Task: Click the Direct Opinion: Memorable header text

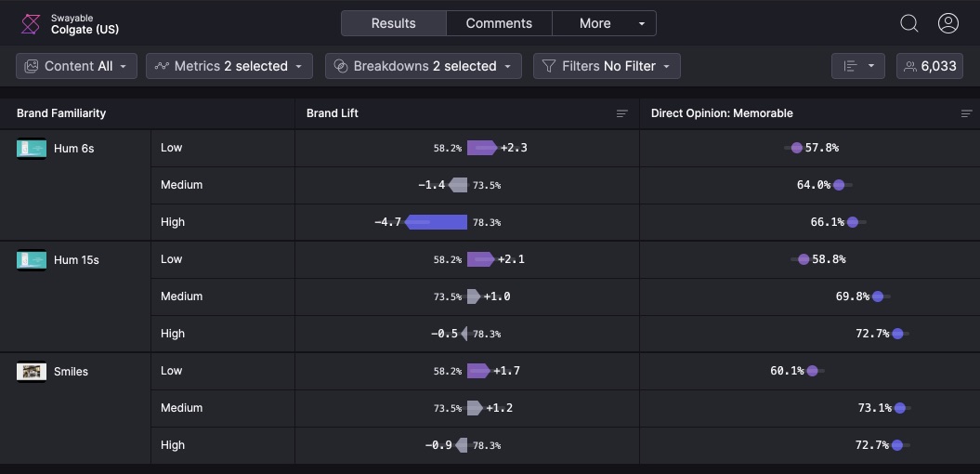Action: coord(722,113)
